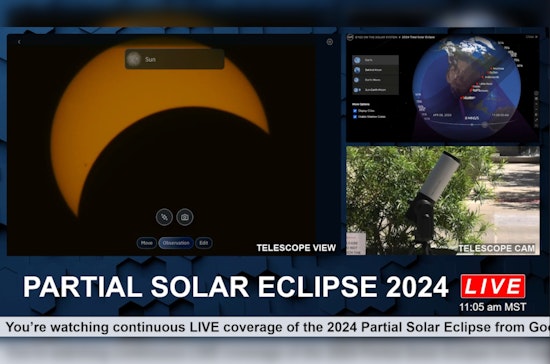Image resolution: width=550 pixels, height=364 pixels.
Task: Click the NASA logo in eclipse viewer
Action: pyautogui.click(x=350, y=37)
